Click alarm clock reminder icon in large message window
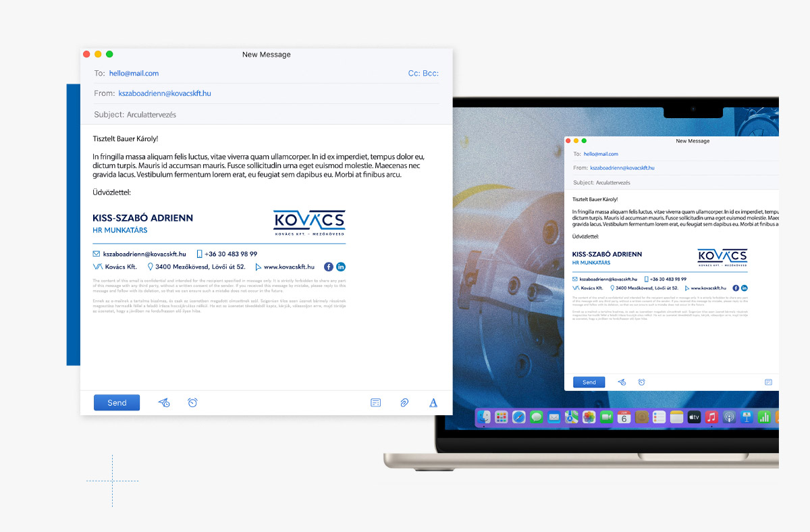Image resolution: width=810 pixels, height=532 pixels. pyautogui.click(x=192, y=402)
